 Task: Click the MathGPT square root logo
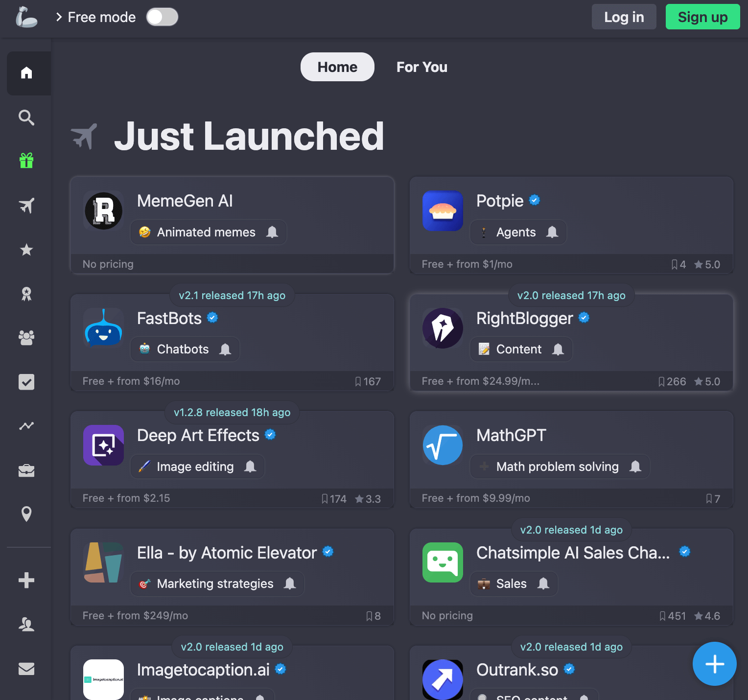443,445
